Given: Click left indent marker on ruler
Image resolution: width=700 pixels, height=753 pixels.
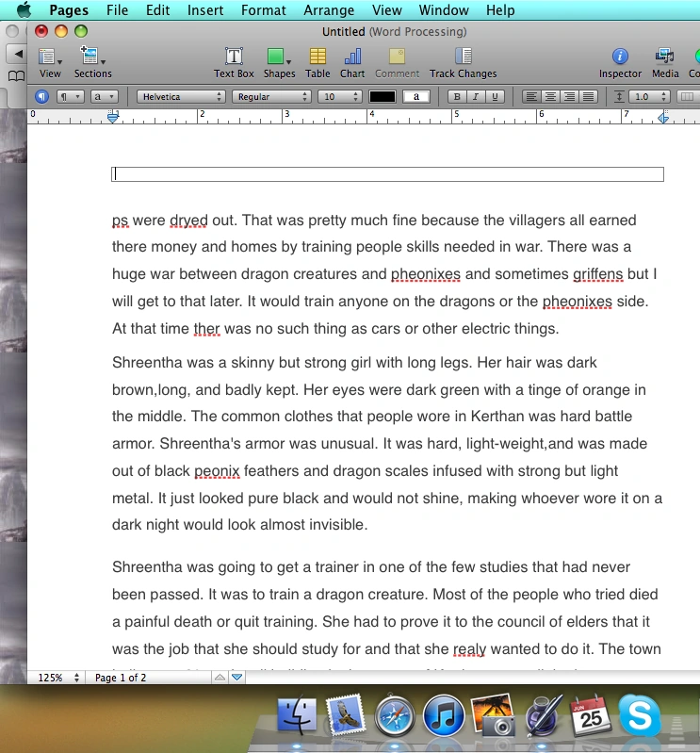Looking at the screenshot, I should (x=113, y=117).
